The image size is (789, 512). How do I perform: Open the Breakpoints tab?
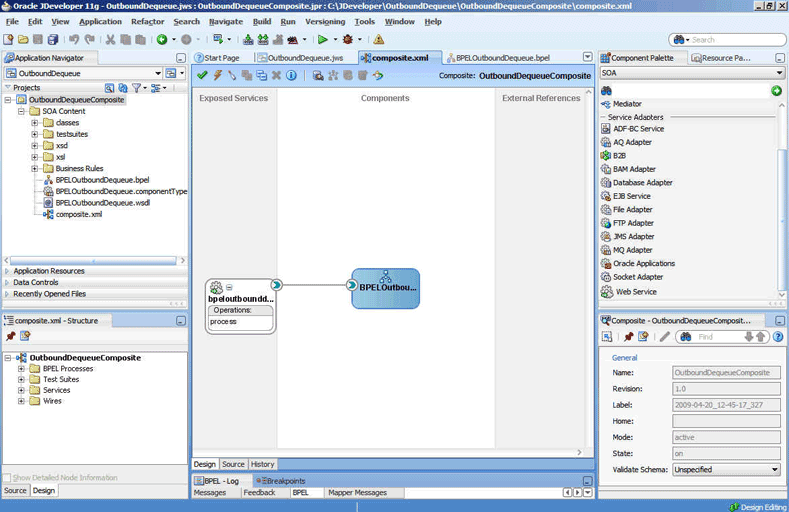[x=281, y=481]
